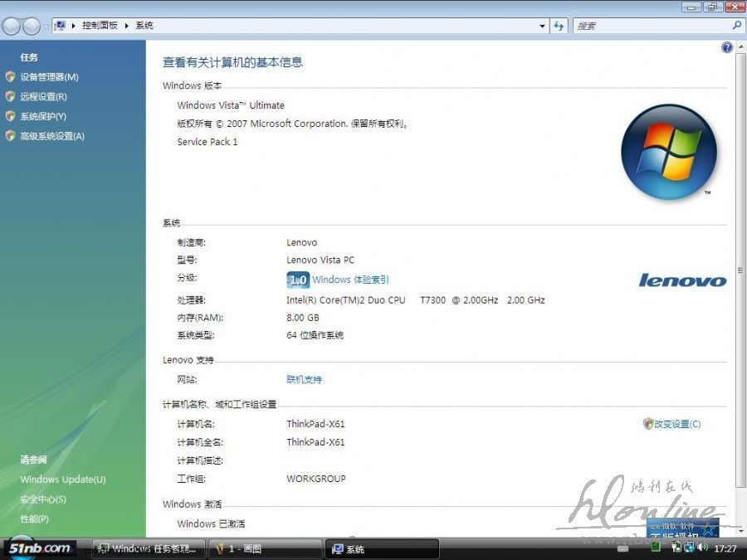Open Windows Update in the see-also list
747x560 pixels.
click(63, 480)
